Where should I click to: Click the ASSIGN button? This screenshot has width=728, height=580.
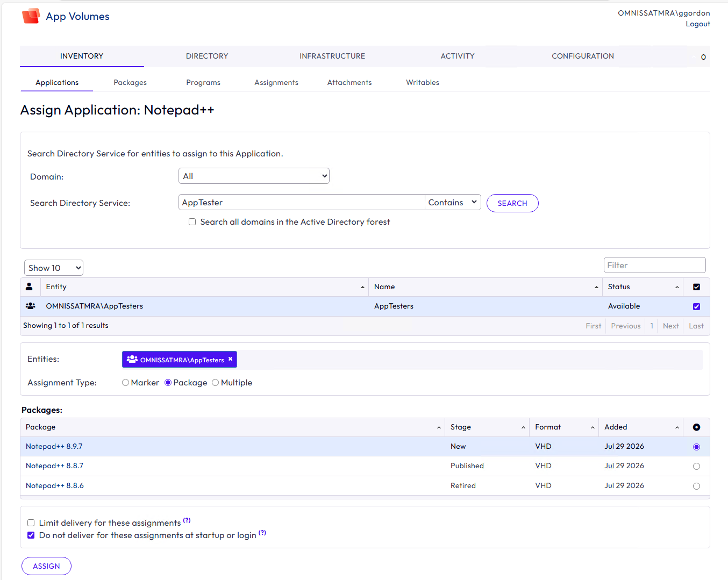[x=46, y=566]
